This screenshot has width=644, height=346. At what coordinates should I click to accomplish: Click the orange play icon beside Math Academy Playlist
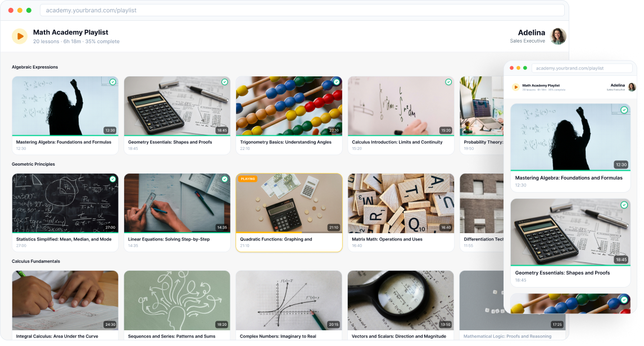[x=19, y=36]
